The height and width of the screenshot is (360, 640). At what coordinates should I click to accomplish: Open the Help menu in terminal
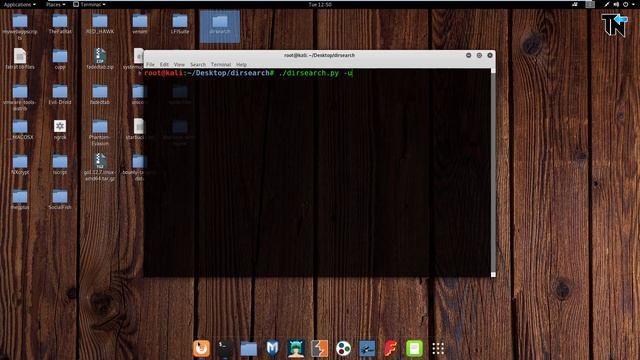click(241, 64)
